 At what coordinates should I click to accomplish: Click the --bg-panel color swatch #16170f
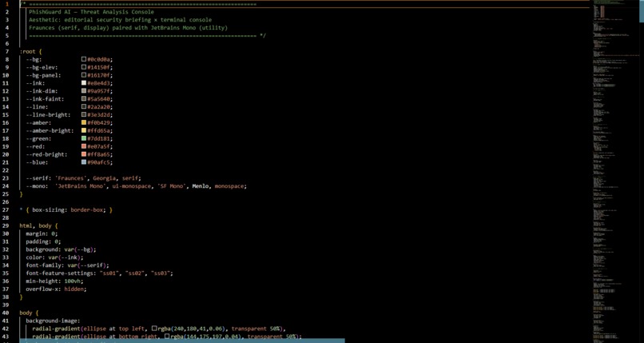[84, 75]
